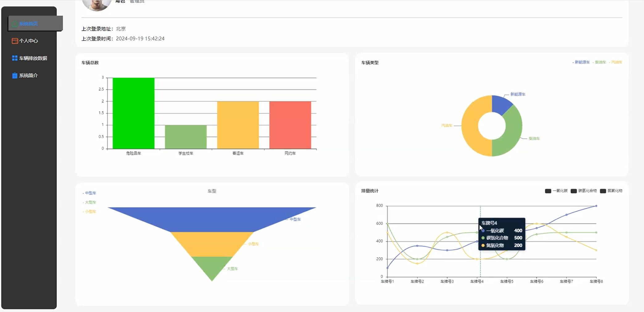Screen dimensions: 644x312
Task: Click the 大型车 label right of funnel
Action: pyautogui.click(x=233, y=269)
